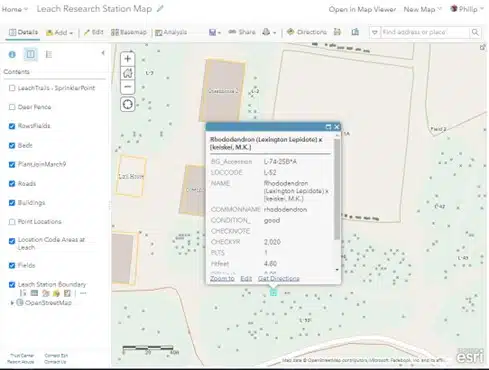489x370 pixels.
Task: Open search options dropdown arrow
Action: pyautogui.click(x=375, y=32)
